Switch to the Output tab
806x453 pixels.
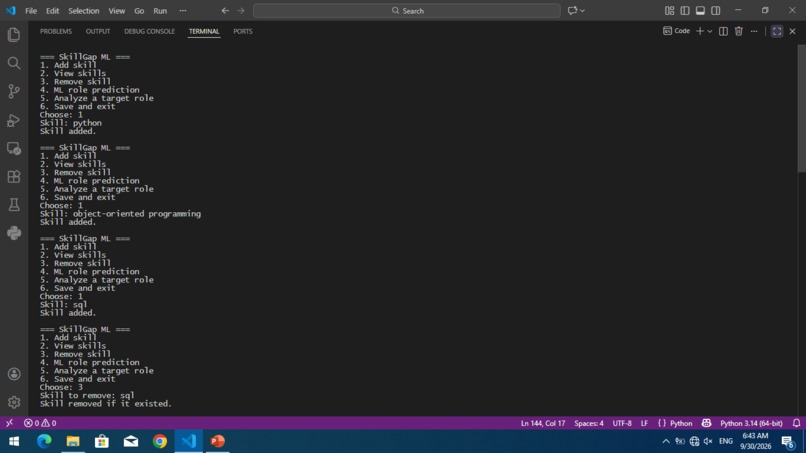tap(98, 31)
